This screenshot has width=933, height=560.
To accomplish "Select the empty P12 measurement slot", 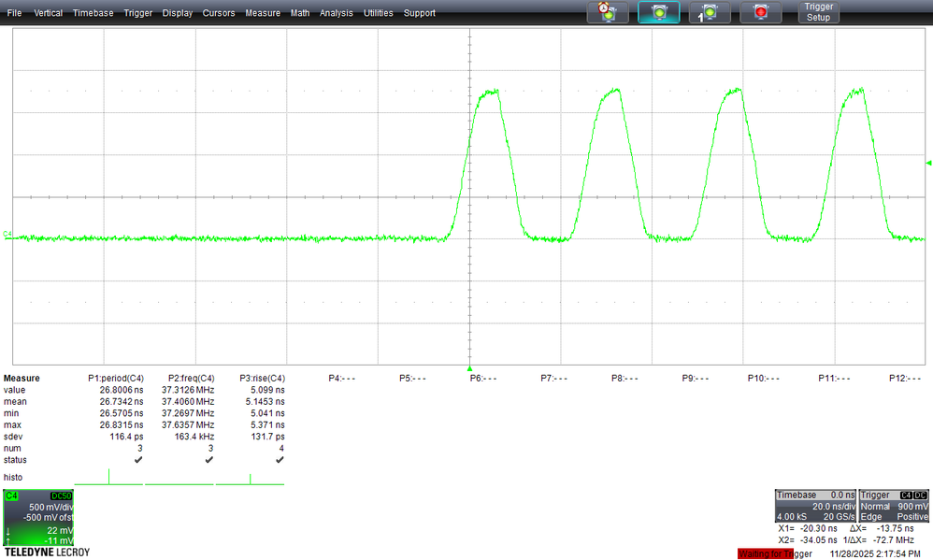I will 905,379.
